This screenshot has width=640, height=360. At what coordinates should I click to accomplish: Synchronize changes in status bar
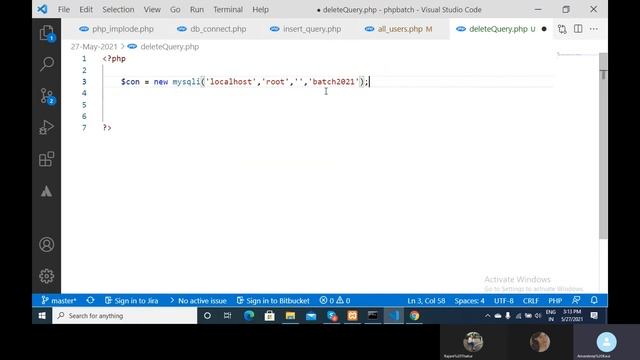coord(90,300)
